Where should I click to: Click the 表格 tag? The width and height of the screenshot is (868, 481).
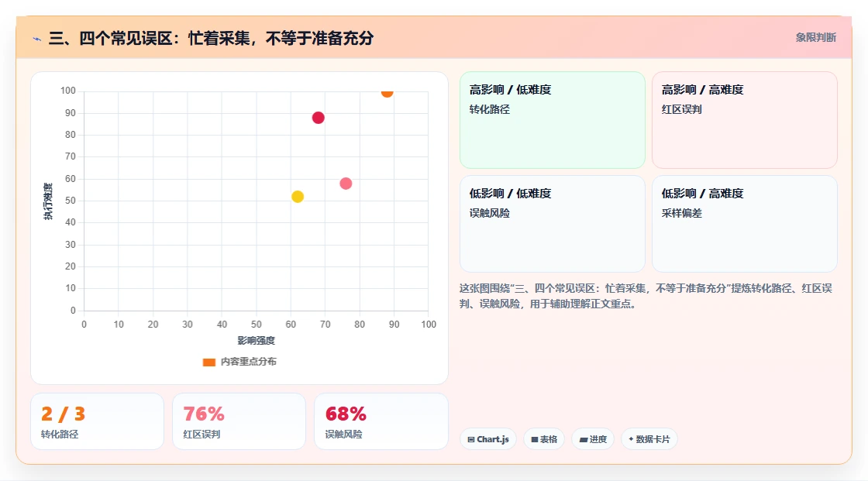point(544,439)
